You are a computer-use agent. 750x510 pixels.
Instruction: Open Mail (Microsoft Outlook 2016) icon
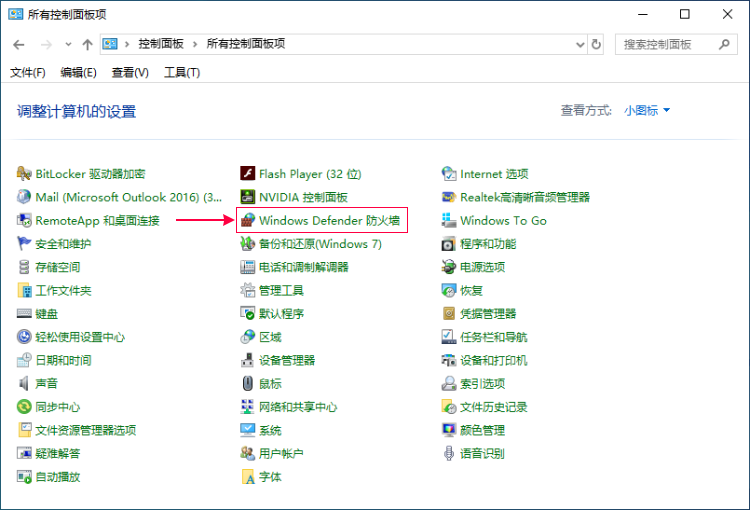(24, 197)
